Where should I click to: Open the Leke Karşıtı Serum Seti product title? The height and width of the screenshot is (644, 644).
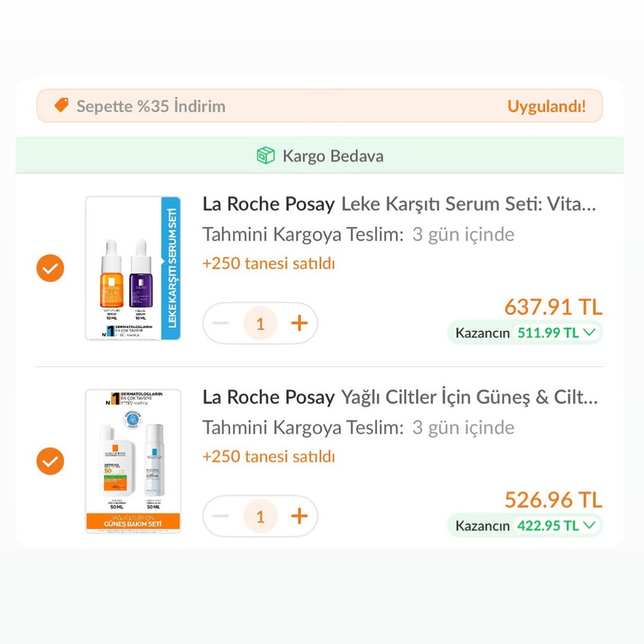coord(399,204)
